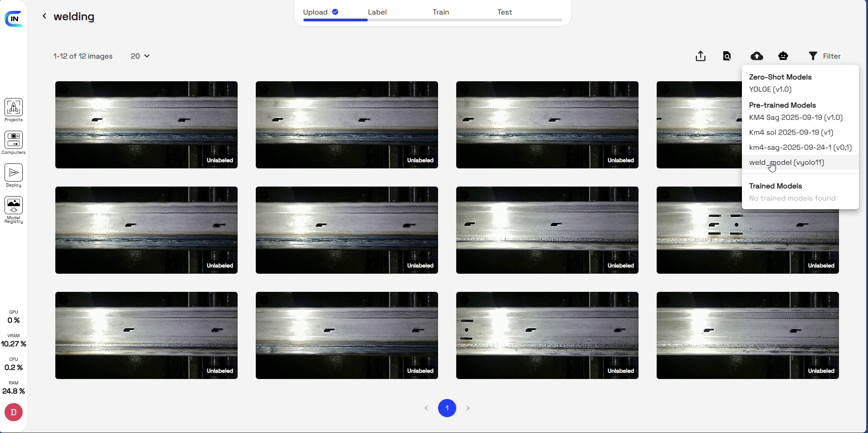Expand the 20 per page dropdown
The height and width of the screenshot is (433, 868).
[x=140, y=56]
